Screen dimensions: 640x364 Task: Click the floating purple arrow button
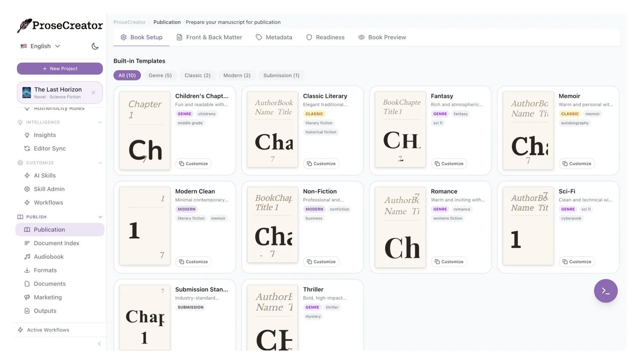tap(606, 291)
